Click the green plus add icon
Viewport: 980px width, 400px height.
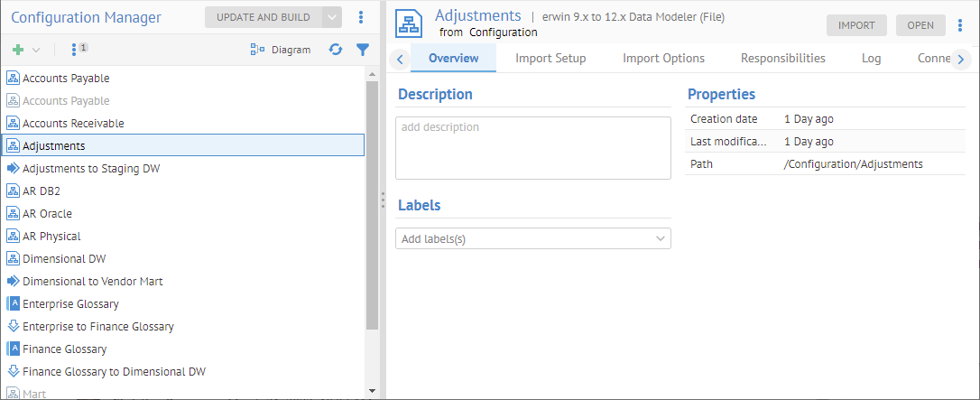[x=18, y=50]
